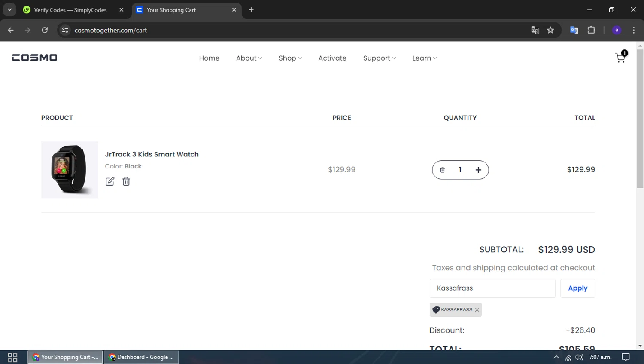Show hidden system tray icons
The height and width of the screenshot is (364, 644).
point(556,357)
